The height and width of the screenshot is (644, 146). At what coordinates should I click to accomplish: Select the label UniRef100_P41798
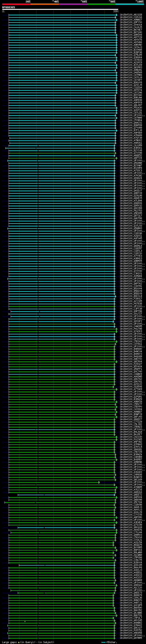[131, 329]
